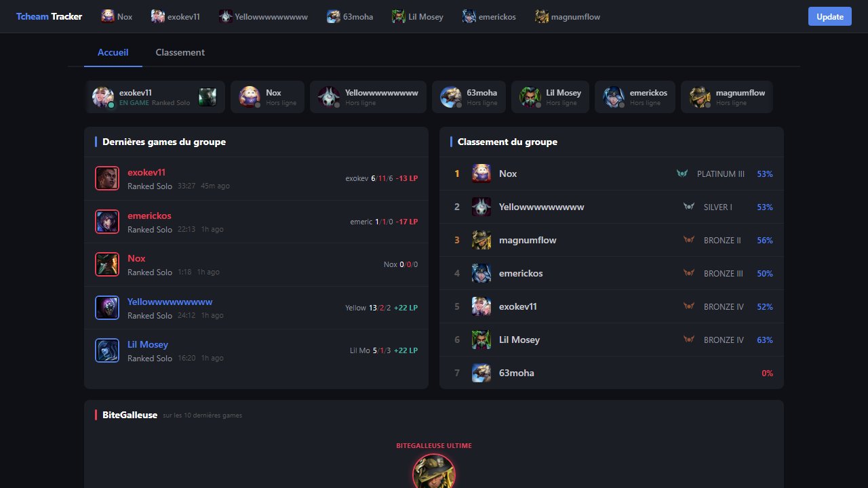Viewport: 868px width, 488px height.
Task: Click the 63moha row with 0% winrate
Action: [612, 373]
